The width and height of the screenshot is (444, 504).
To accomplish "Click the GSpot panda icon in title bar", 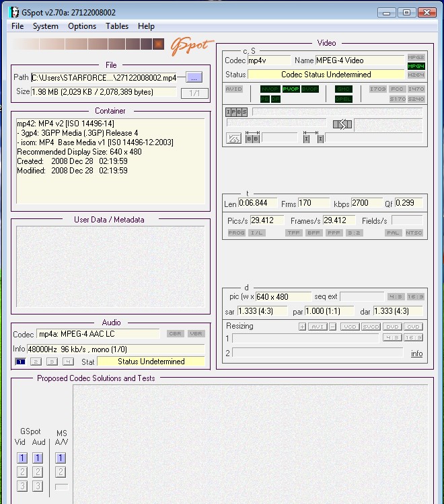I will pos(14,12).
